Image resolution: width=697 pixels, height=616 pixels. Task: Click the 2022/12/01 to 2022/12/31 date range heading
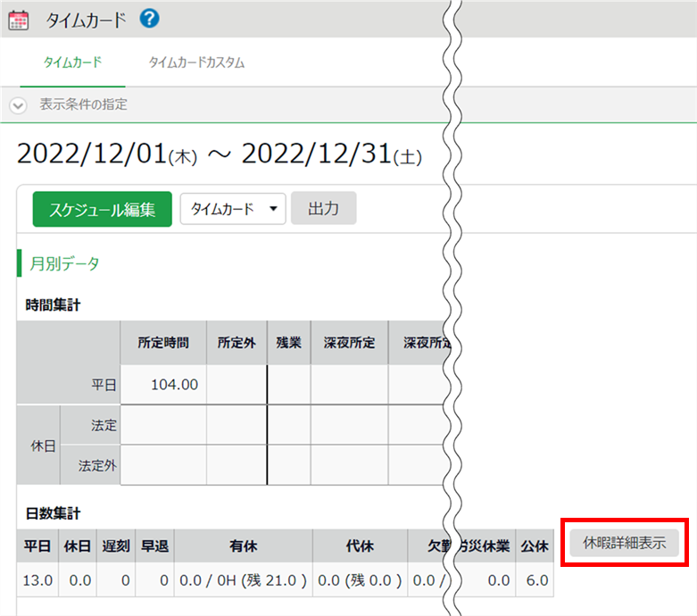[220, 155]
